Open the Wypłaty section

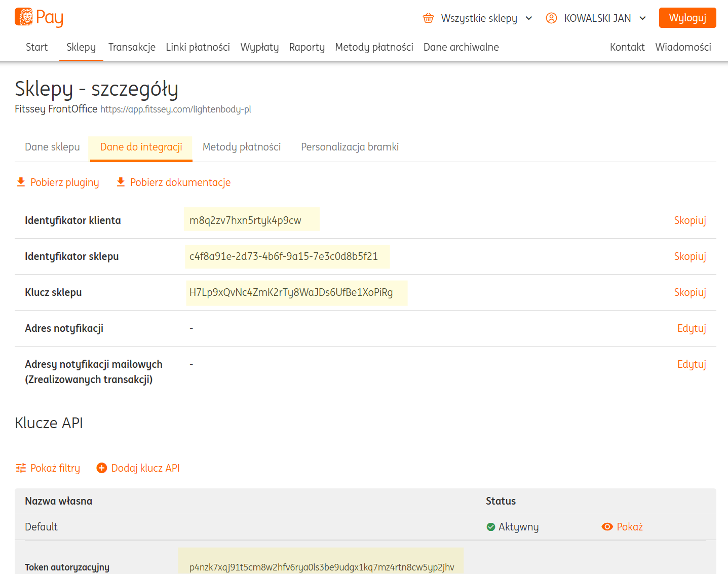tap(259, 47)
